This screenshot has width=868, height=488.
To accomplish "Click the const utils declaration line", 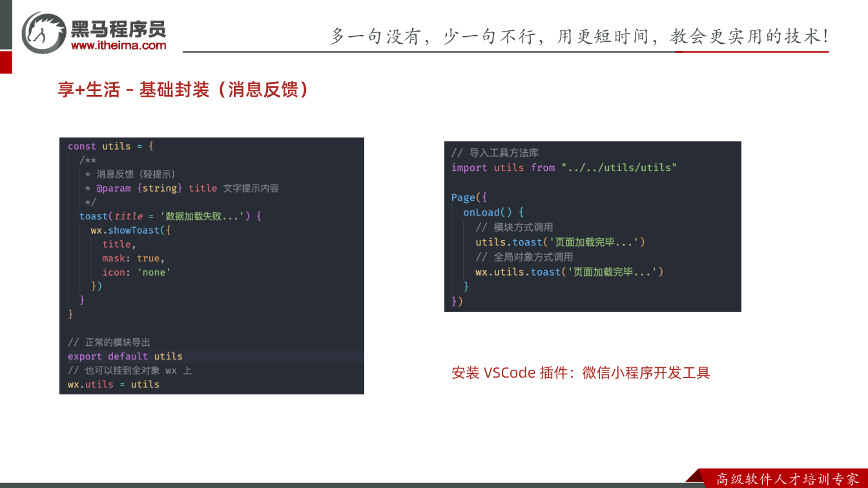I will coord(110,147).
